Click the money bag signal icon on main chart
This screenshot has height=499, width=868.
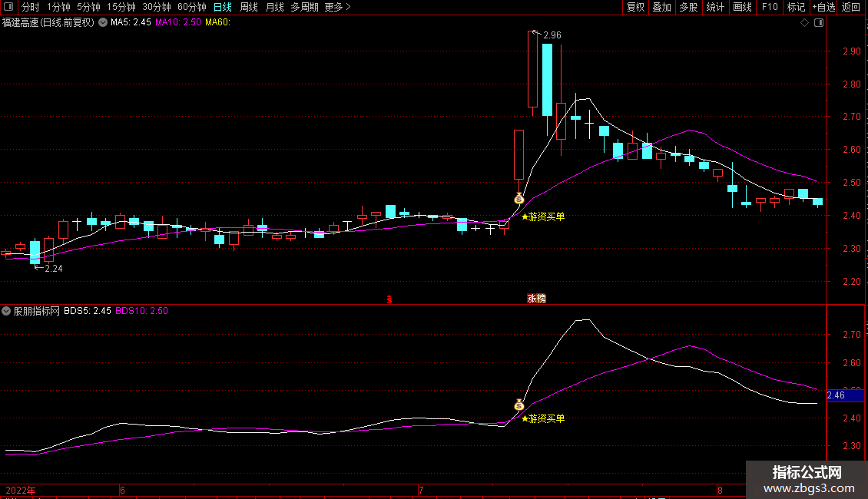point(518,198)
